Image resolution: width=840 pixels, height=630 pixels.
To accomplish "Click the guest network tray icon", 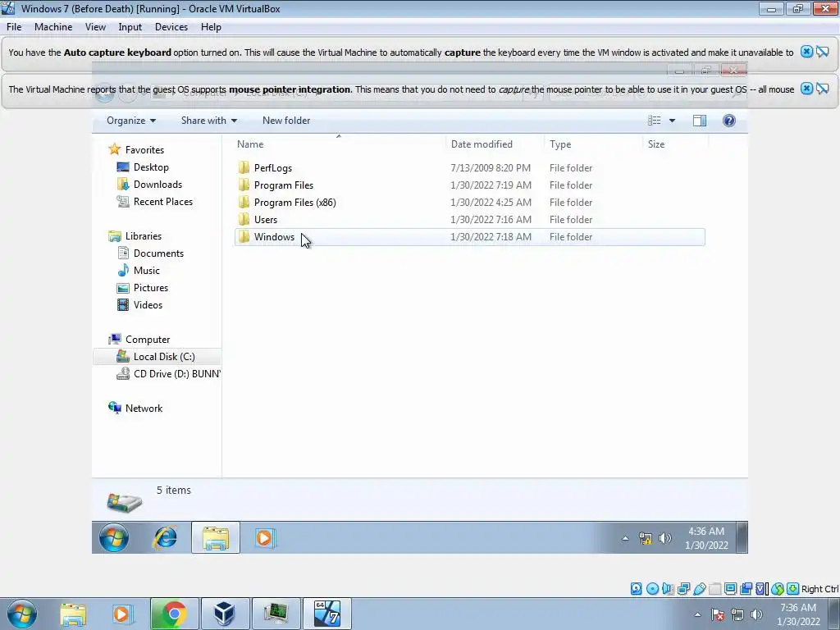I will coord(646,538).
